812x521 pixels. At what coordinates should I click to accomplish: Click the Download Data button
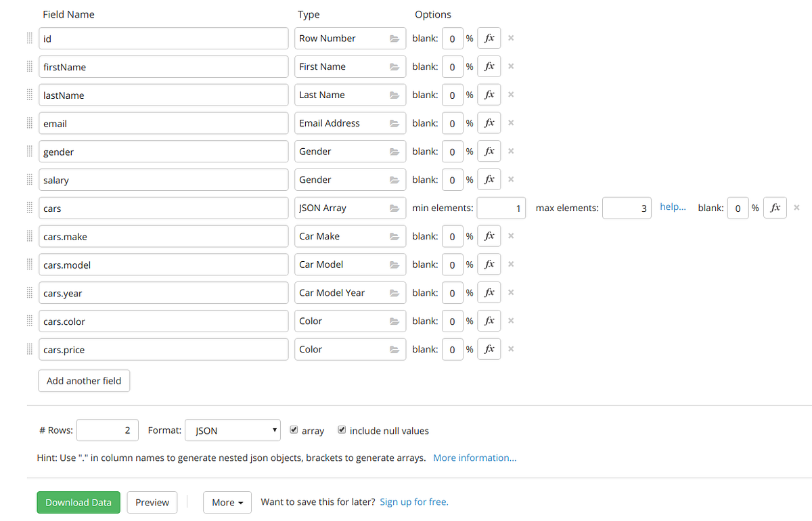tap(78, 502)
